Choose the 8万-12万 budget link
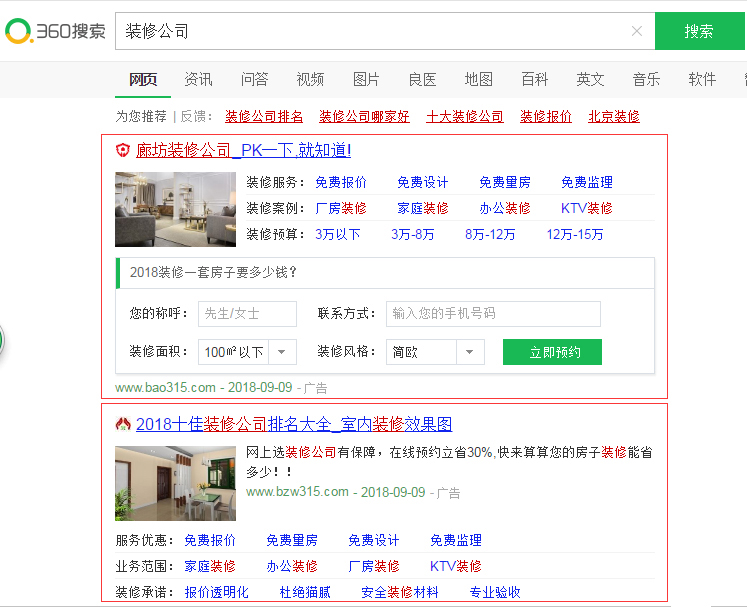The height and width of the screenshot is (607, 747). tap(490, 234)
